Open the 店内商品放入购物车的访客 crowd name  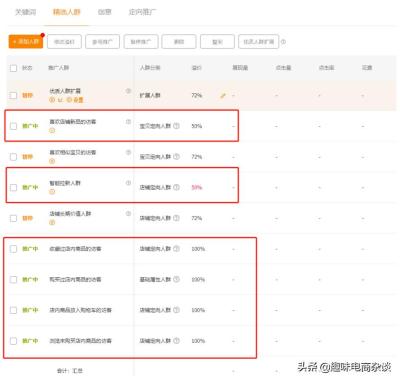80,310
